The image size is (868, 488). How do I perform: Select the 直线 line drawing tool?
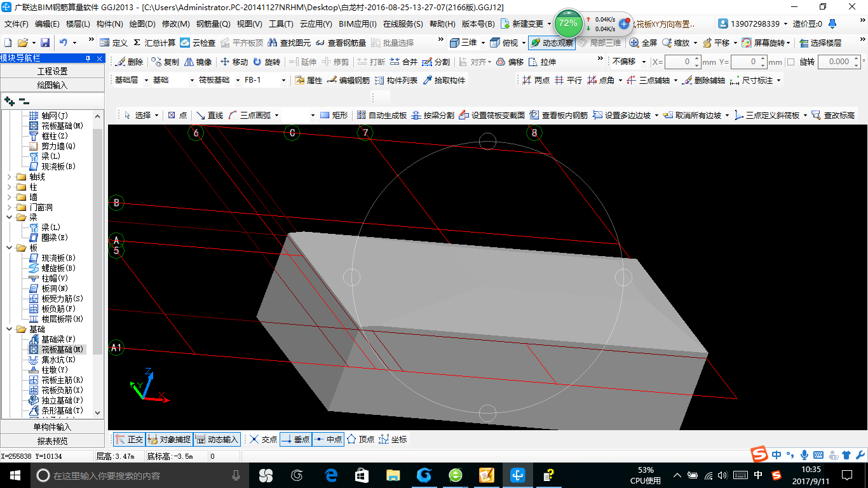point(210,116)
